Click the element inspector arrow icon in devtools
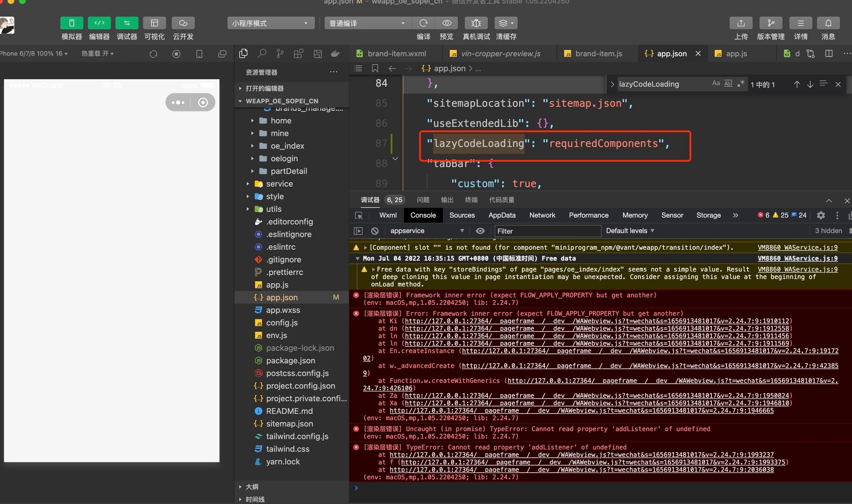The image size is (852, 504). pyautogui.click(x=358, y=215)
